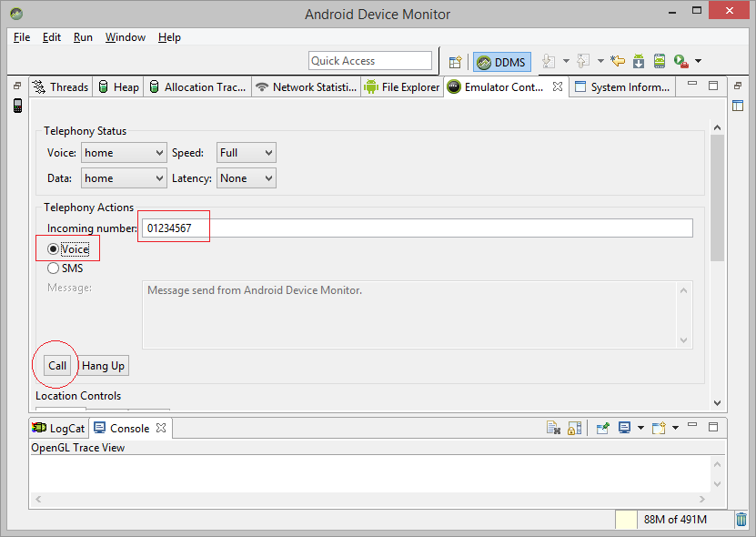Open the Android SDK Manager icon
Screen dimensions: 756x537
click(639, 61)
